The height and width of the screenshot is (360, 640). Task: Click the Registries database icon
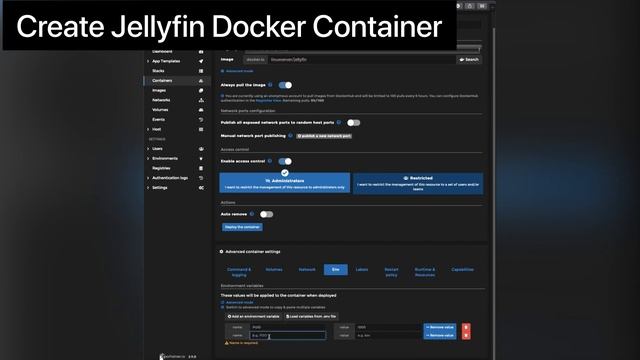click(x=201, y=168)
